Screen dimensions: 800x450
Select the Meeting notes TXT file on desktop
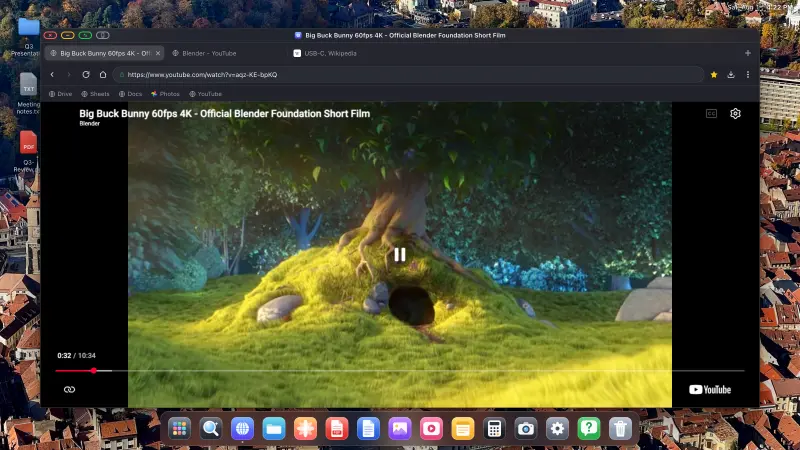pyautogui.click(x=29, y=94)
